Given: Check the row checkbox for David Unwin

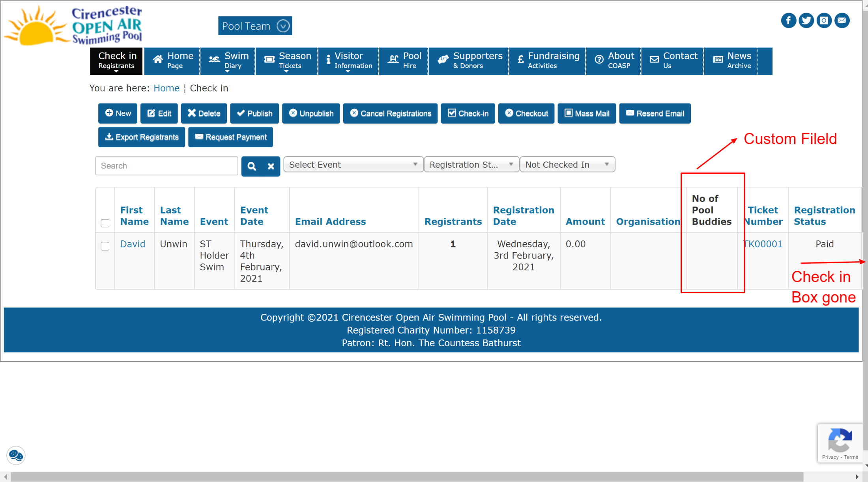Looking at the screenshot, I should [x=105, y=246].
